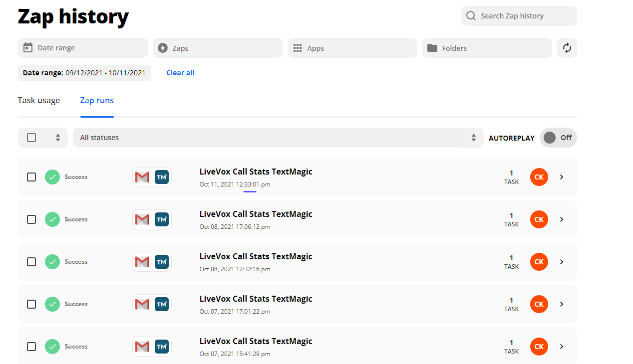Toggle the Autoreplay switch on
The image size is (633, 364).
[558, 138]
